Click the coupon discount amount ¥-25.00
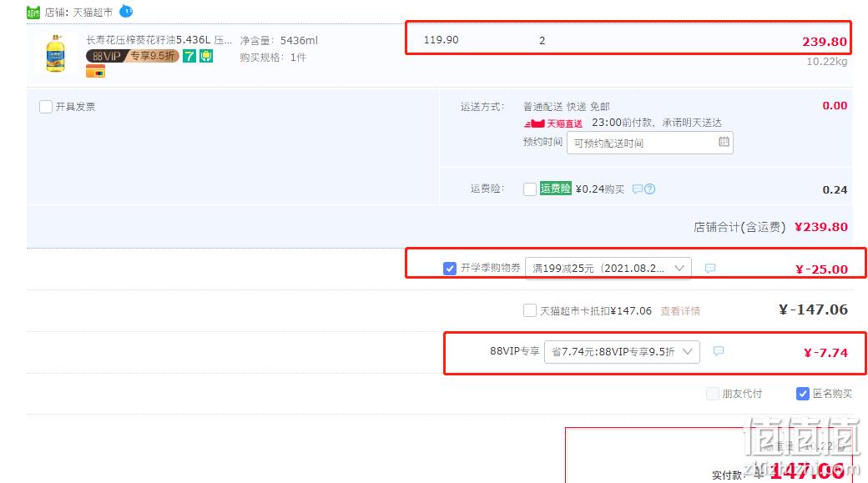Image resolution: width=868 pixels, height=483 pixels. 821,269
